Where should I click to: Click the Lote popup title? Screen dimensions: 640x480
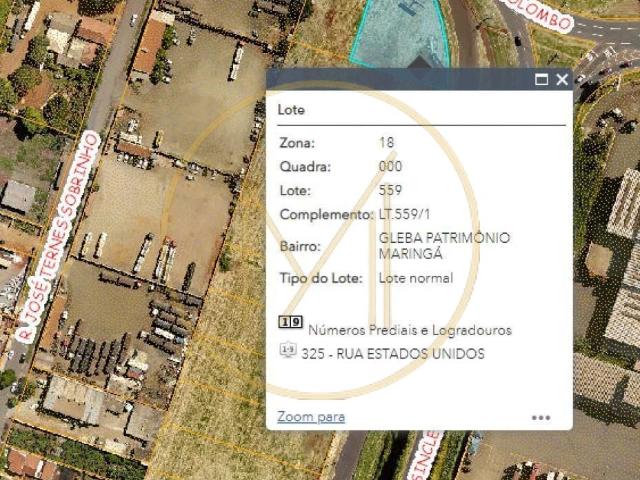291,110
